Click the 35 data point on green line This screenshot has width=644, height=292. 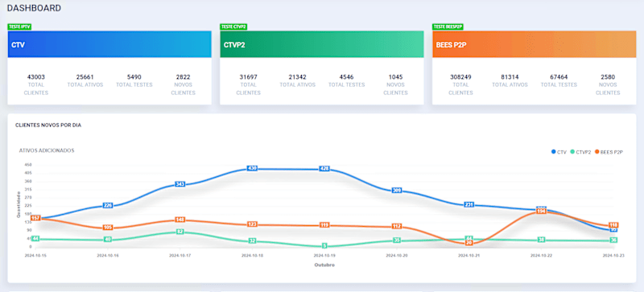[397, 241]
